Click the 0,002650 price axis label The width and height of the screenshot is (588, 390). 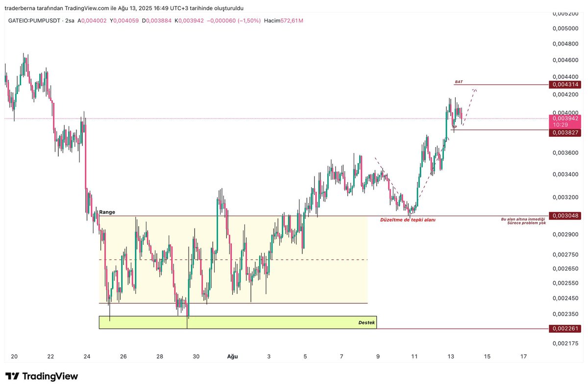pos(565,268)
